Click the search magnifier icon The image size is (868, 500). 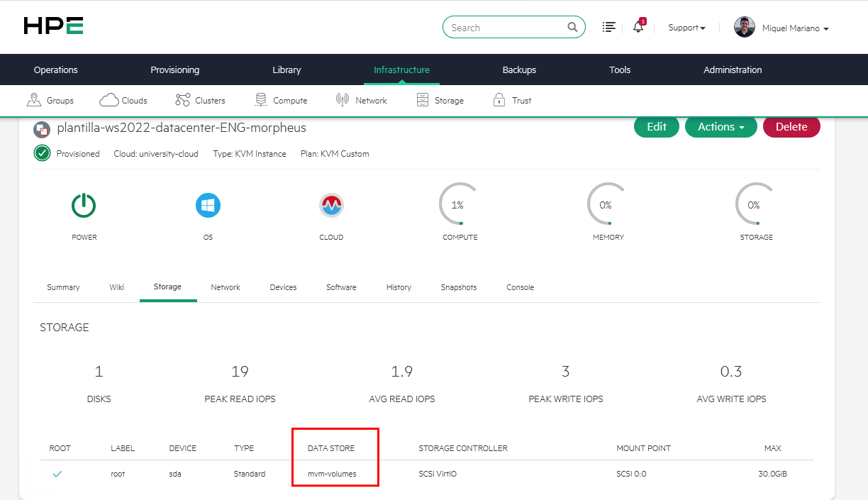pos(572,28)
